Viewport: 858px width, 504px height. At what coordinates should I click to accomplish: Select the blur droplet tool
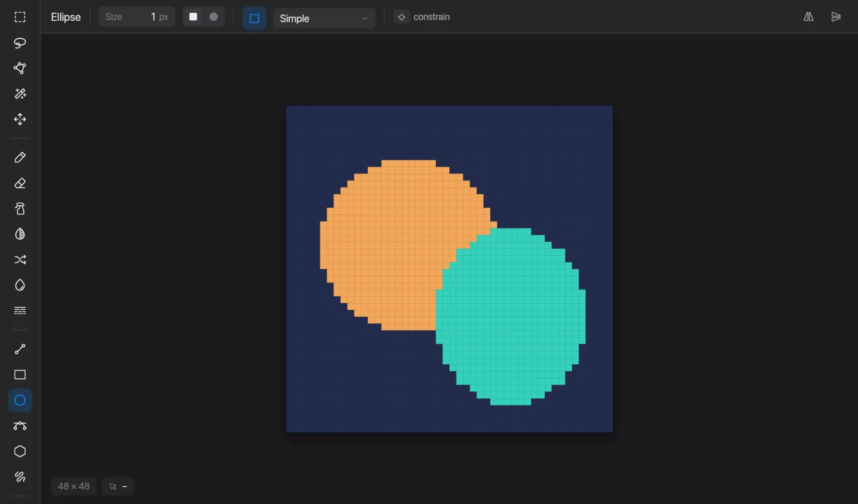pyautogui.click(x=20, y=285)
